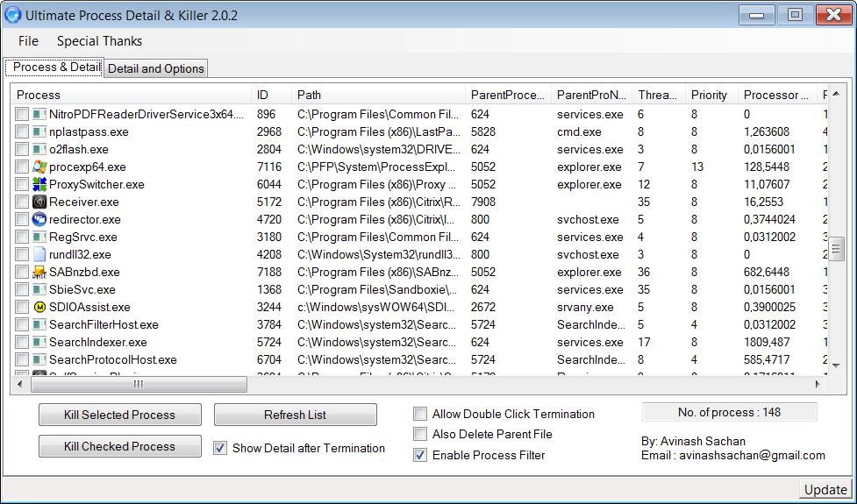This screenshot has width=857, height=504.
Task: Sort by the ParentProcessID column header
Action: click(508, 95)
